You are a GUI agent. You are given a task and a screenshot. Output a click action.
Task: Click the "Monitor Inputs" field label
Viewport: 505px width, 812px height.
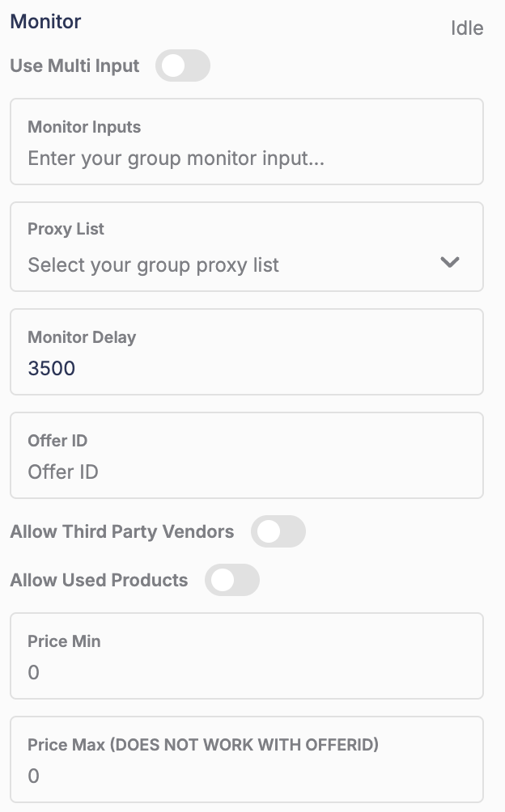click(84, 127)
